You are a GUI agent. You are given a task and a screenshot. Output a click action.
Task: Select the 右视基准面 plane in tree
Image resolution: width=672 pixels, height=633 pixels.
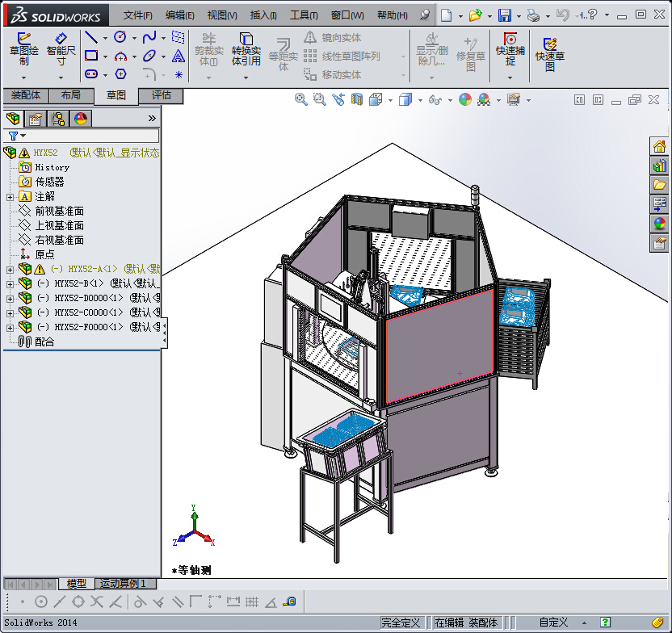59,241
